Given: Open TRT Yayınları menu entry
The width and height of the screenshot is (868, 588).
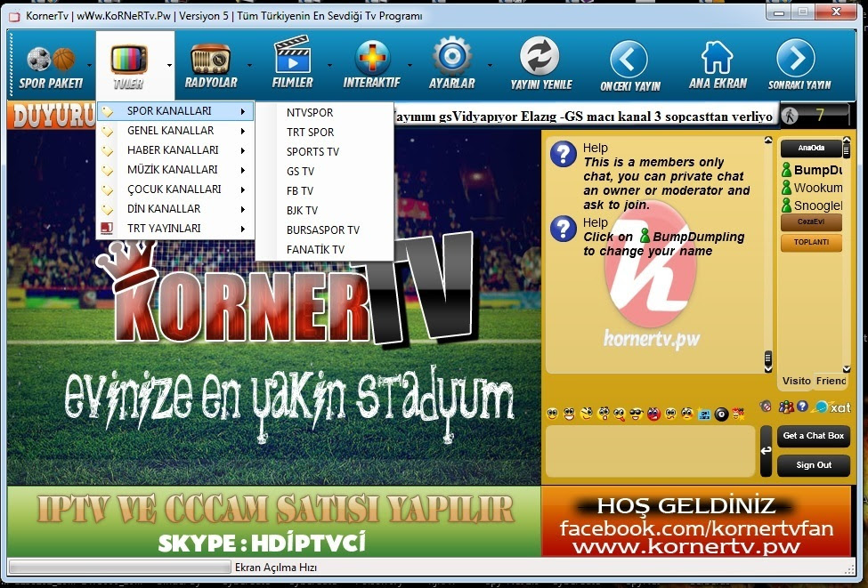Looking at the screenshot, I should [x=175, y=229].
